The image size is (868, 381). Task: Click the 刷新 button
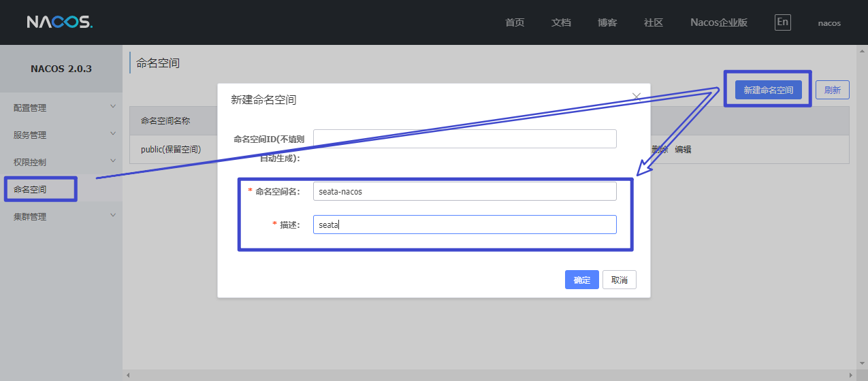coord(832,90)
